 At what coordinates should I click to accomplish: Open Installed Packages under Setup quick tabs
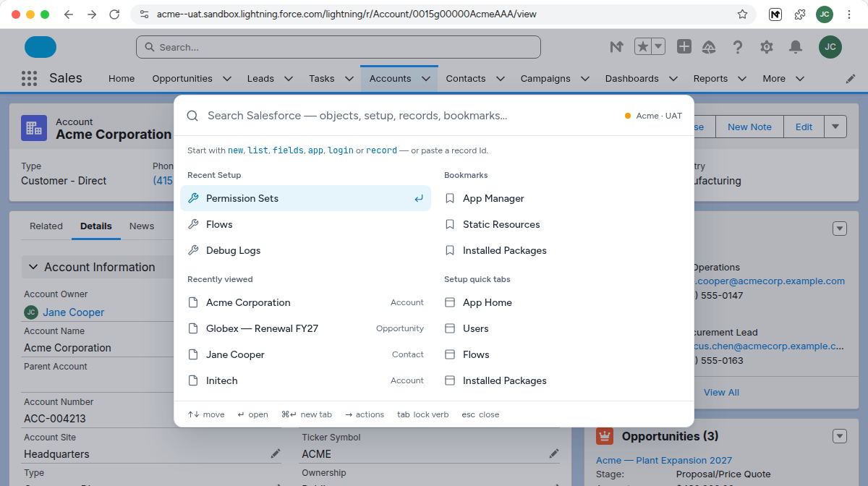click(562, 380)
